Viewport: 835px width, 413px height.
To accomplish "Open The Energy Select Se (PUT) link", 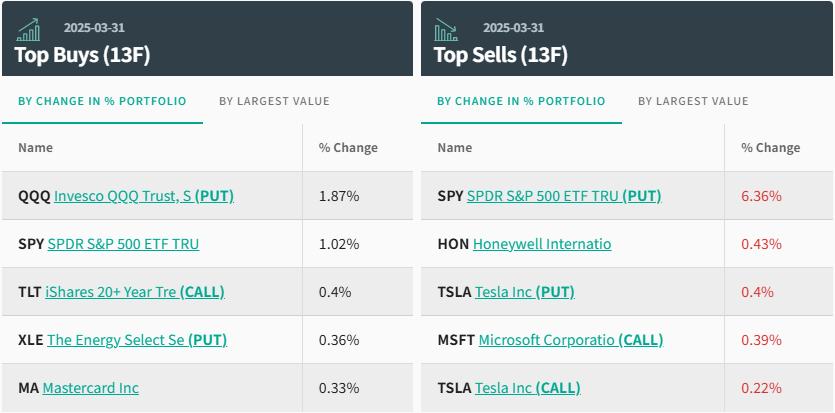I will [x=137, y=340].
